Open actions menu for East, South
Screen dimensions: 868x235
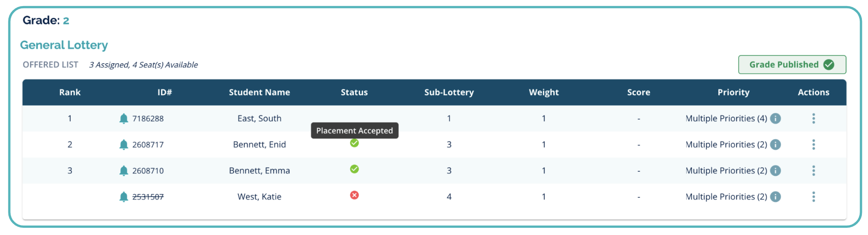point(813,119)
